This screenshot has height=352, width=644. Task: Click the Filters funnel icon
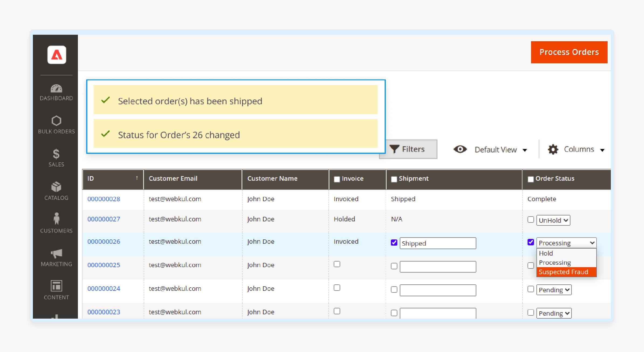394,149
